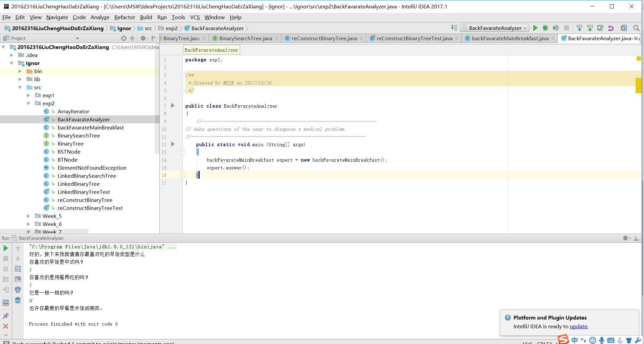Hide the Project panel

154,38
